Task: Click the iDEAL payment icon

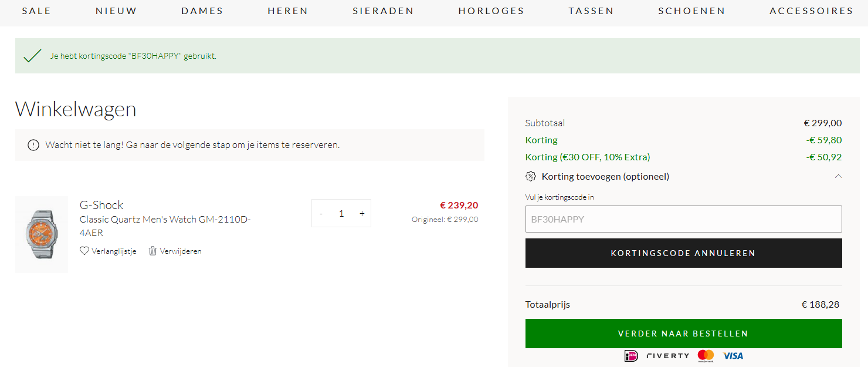Action: (631, 355)
